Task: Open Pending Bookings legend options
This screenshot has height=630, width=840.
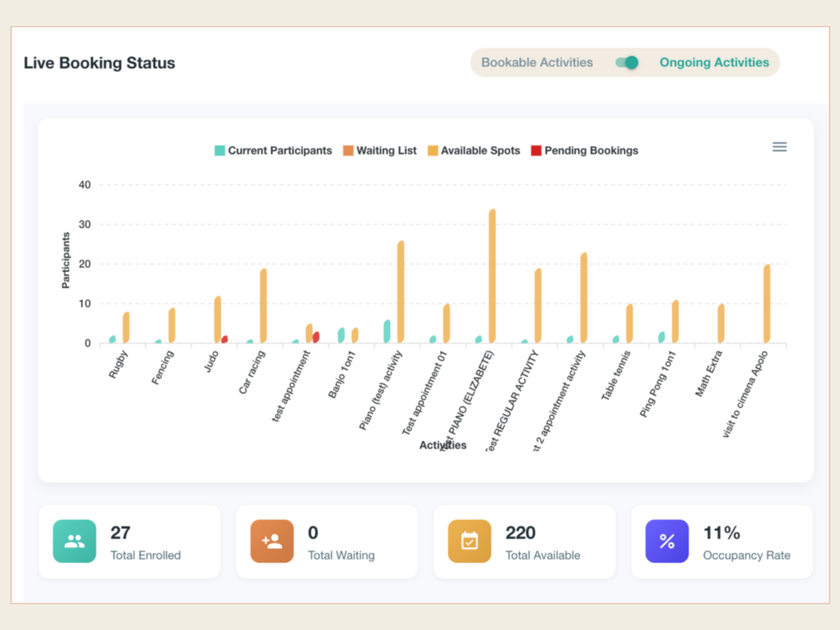Action: (584, 150)
